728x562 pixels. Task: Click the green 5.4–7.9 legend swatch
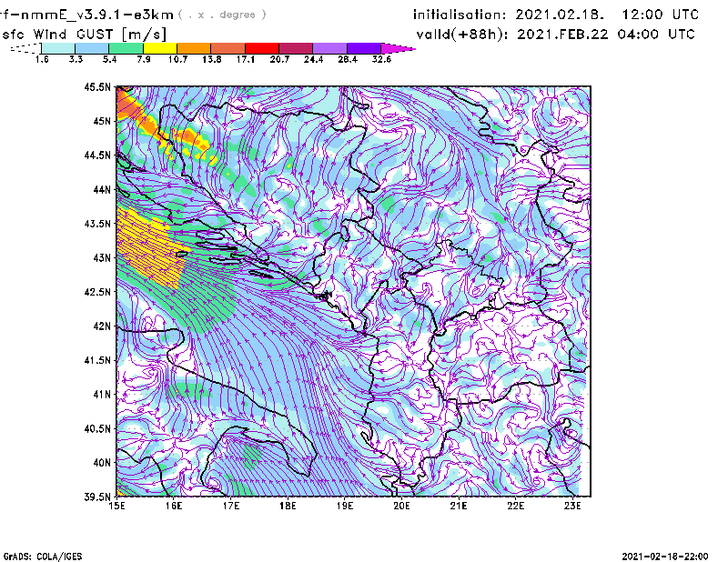[126, 48]
